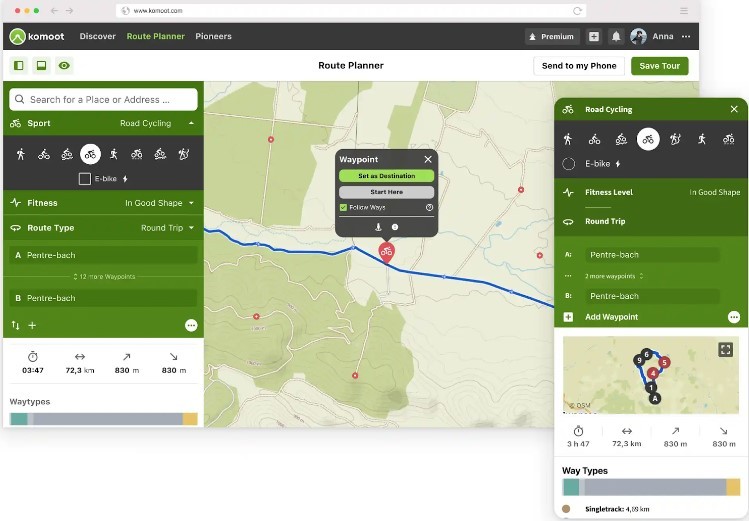Toggle the left sidebar layout icon
749x521 pixels.
click(19, 65)
